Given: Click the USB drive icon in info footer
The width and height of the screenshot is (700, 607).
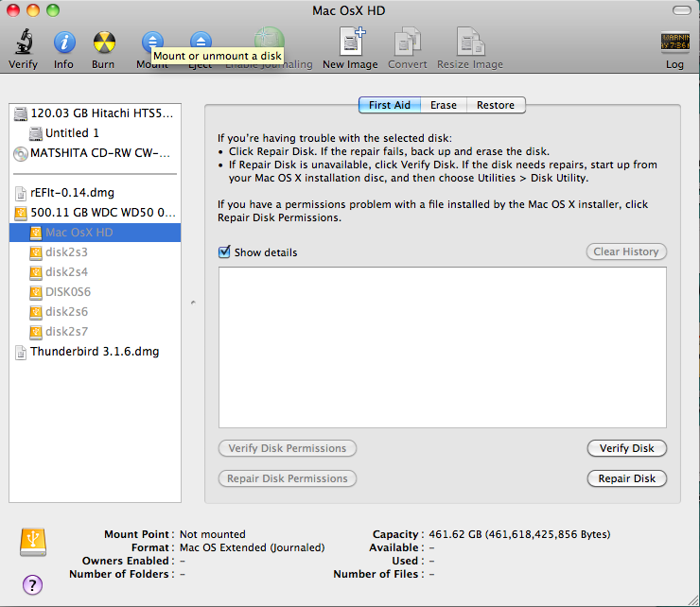Looking at the screenshot, I should 33,543.
